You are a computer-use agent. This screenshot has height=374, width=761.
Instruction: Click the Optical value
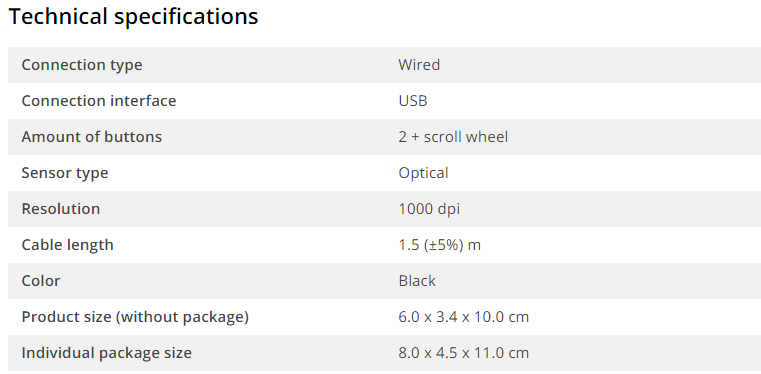[x=424, y=173]
